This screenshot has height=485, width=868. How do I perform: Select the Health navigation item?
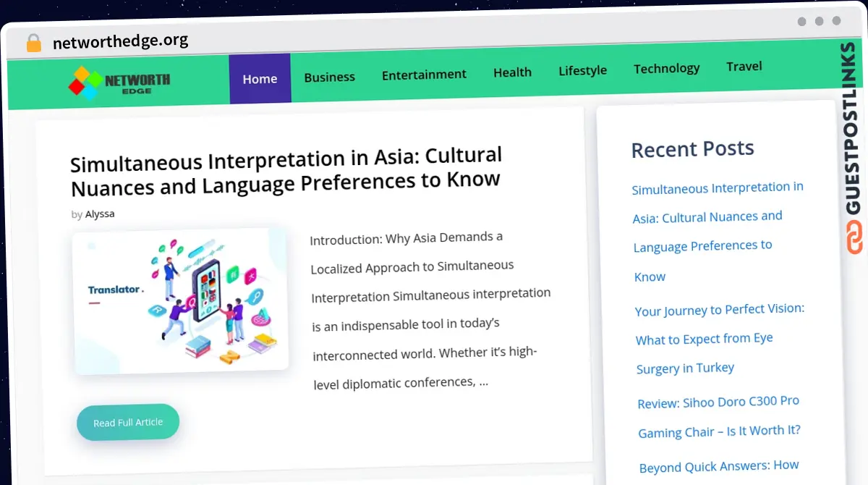pos(512,72)
